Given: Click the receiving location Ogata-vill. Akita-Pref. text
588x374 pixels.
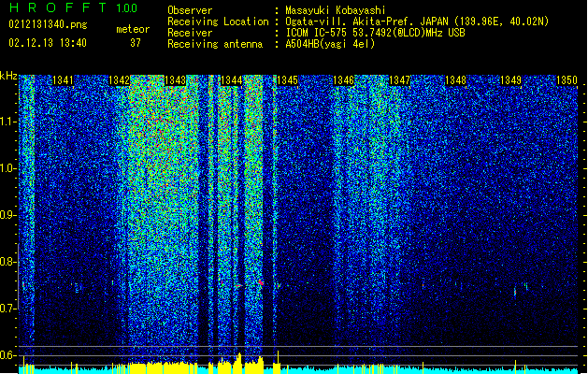Looking at the screenshot, I should tap(417, 22).
